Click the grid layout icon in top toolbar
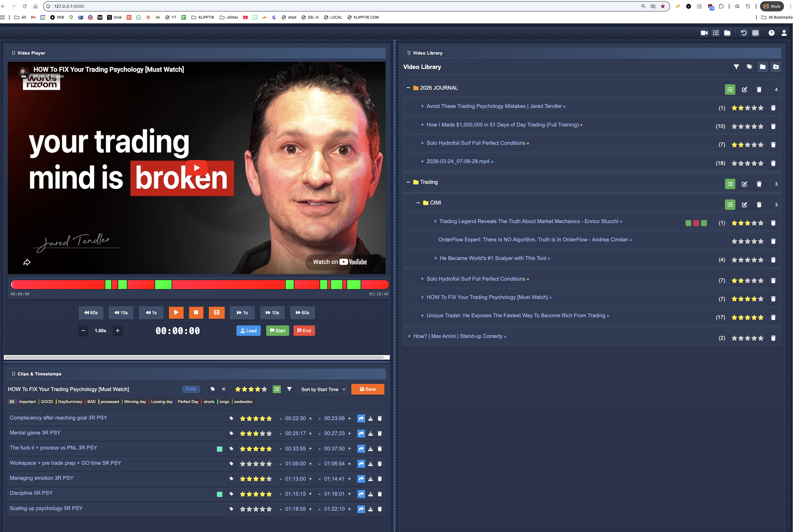 [755, 33]
